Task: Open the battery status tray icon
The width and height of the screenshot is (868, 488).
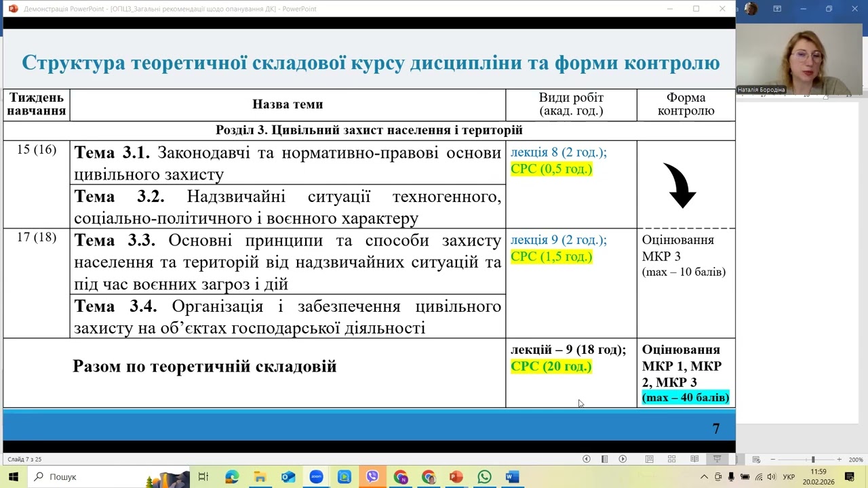Action: (745, 477)
